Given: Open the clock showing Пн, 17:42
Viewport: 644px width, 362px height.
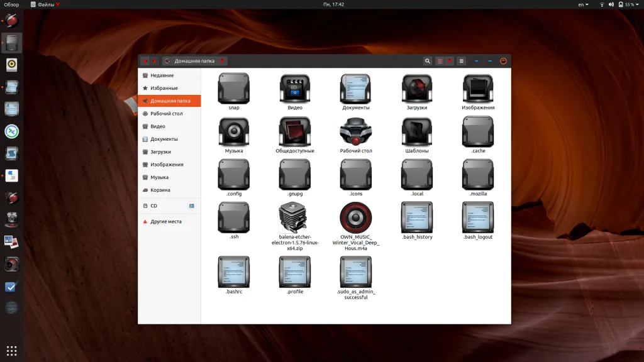Looking at the screenshot, I should point(334,4).
